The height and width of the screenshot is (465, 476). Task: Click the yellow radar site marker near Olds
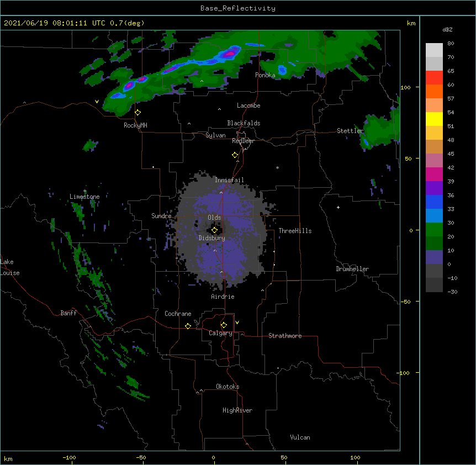point(214,230)
